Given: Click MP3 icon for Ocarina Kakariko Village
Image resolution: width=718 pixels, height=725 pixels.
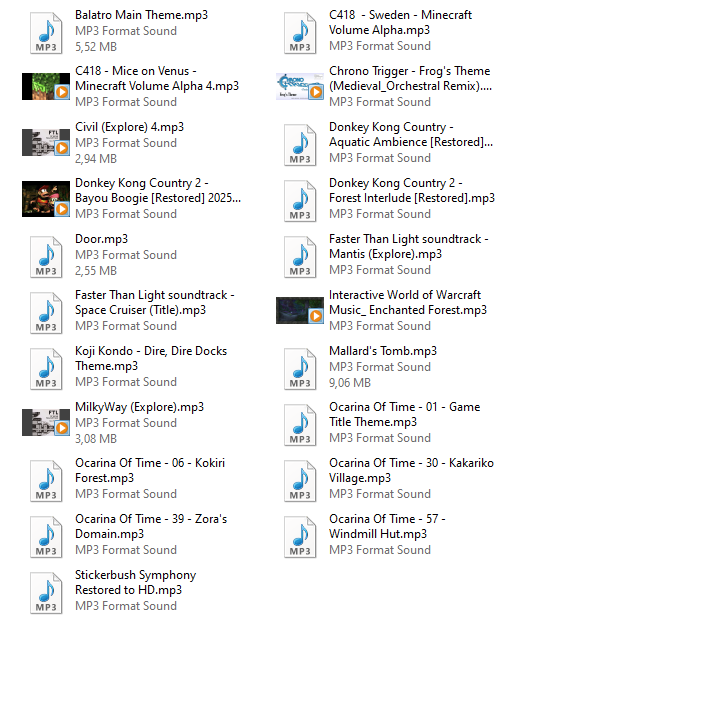Looking at the screenshot, I should tap(300, 480).
